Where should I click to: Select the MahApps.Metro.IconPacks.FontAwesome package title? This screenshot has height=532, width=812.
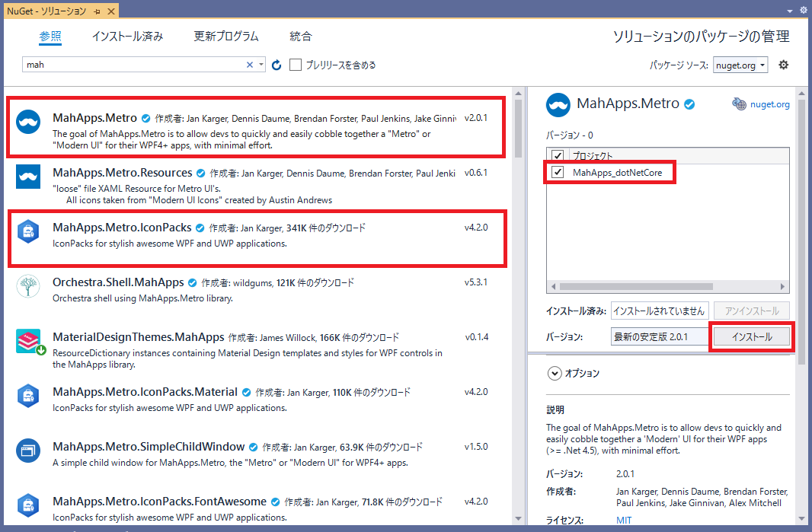pos(159,502)
